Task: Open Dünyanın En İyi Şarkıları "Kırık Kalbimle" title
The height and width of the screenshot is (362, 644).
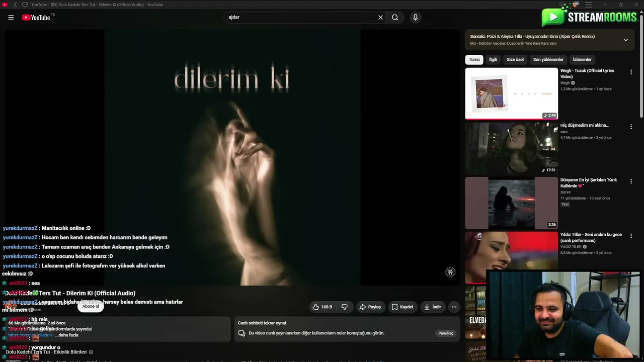Action: (x=589, y=183)
